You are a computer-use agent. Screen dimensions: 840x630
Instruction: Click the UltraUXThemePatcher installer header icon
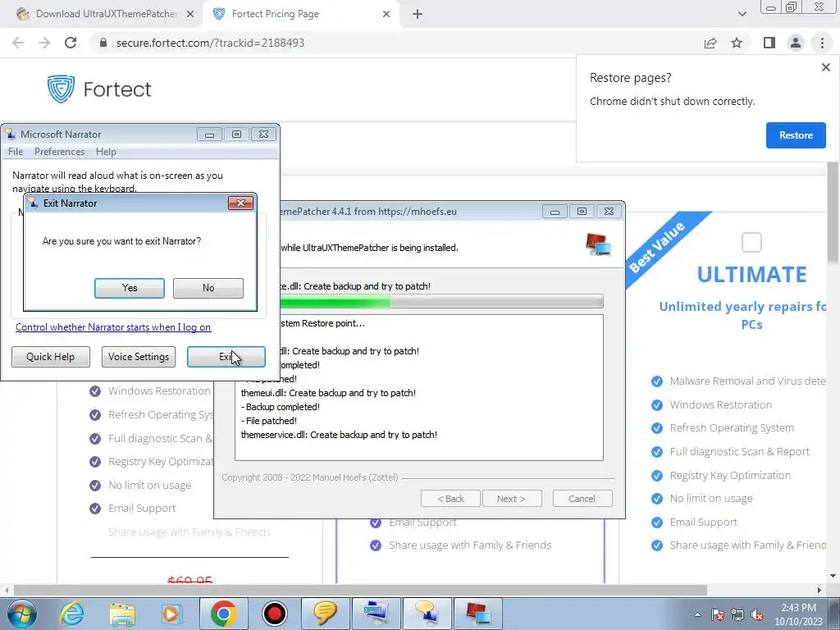pos(598,244)
